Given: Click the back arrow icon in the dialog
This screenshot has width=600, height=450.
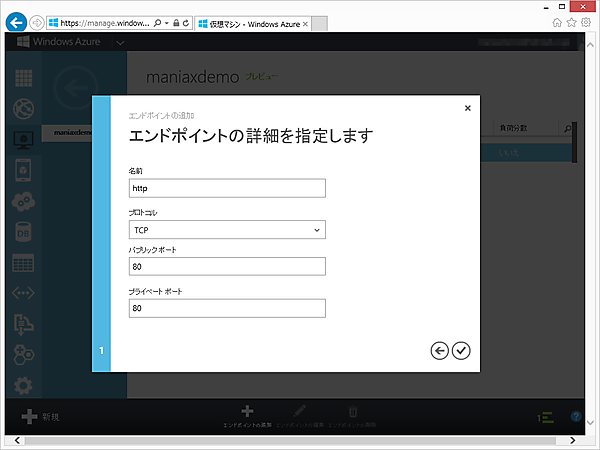Looking at the screenshot, I should tap(439, 350).
